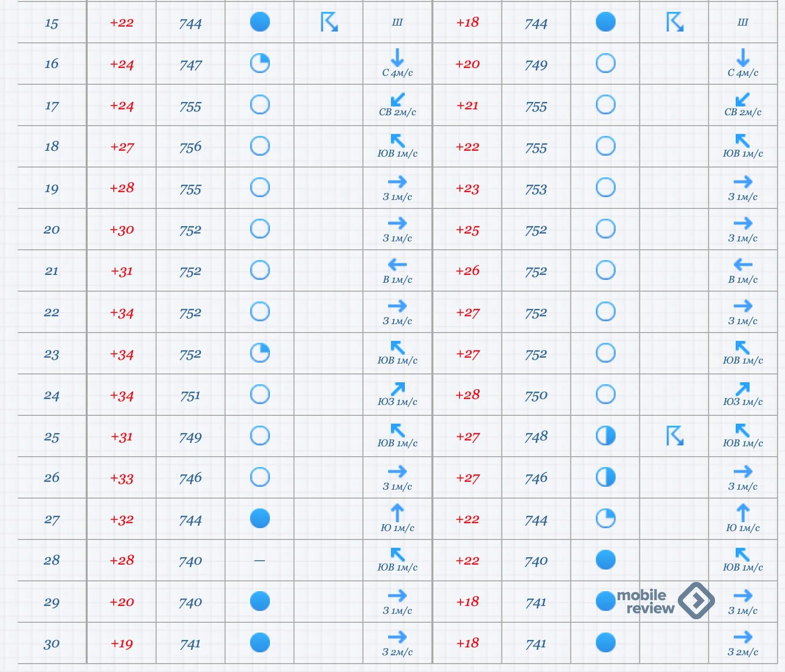785x672 pixels.
Task: Click the night pressure 749 on day 16
Action: point(536,65)
